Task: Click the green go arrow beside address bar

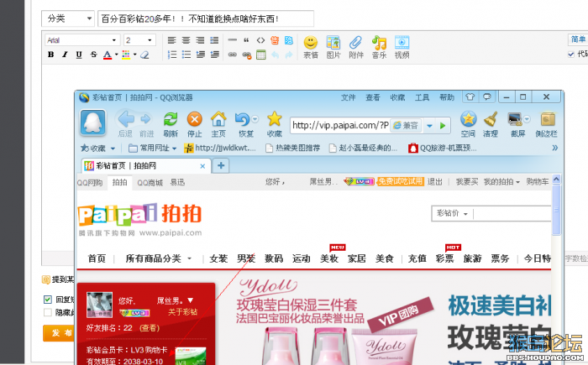Action: click(443, 126)
